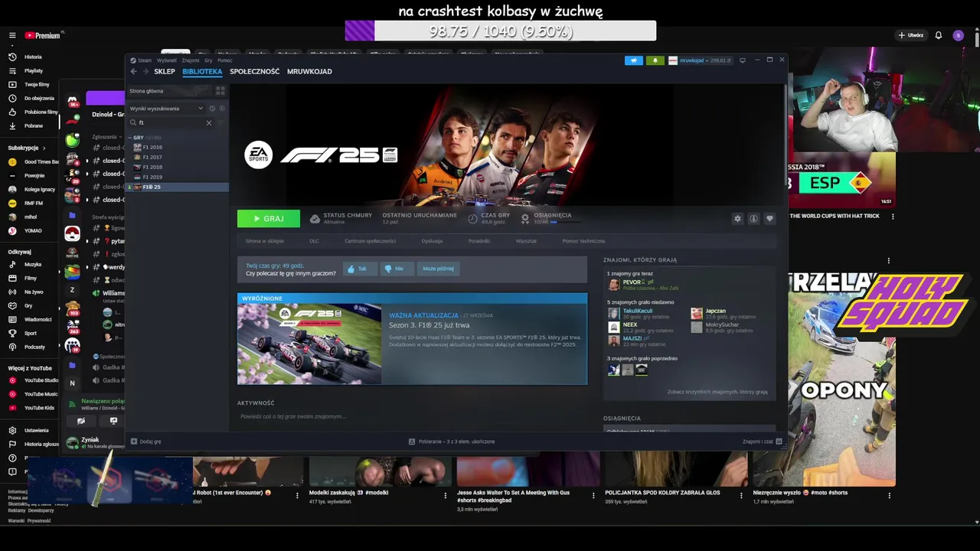Click the cloud status icon
Image resolution: width=980 pixels, height=551 pixels.
315,219
